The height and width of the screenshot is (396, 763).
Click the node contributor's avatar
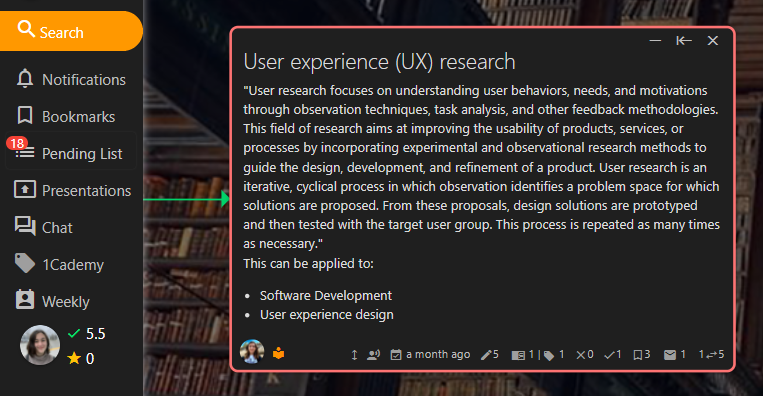(x=252, y=351)
